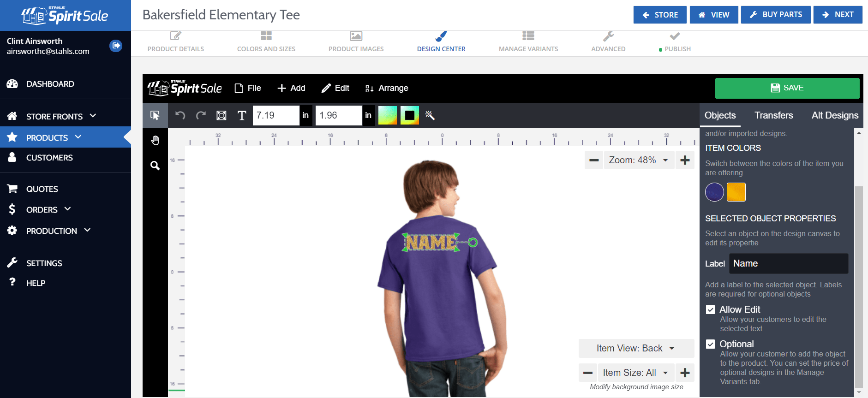Open the gradient fill color picker
The width and height of the screenshot is (868, 398).
pyautogui.click(x=388, y=115)
